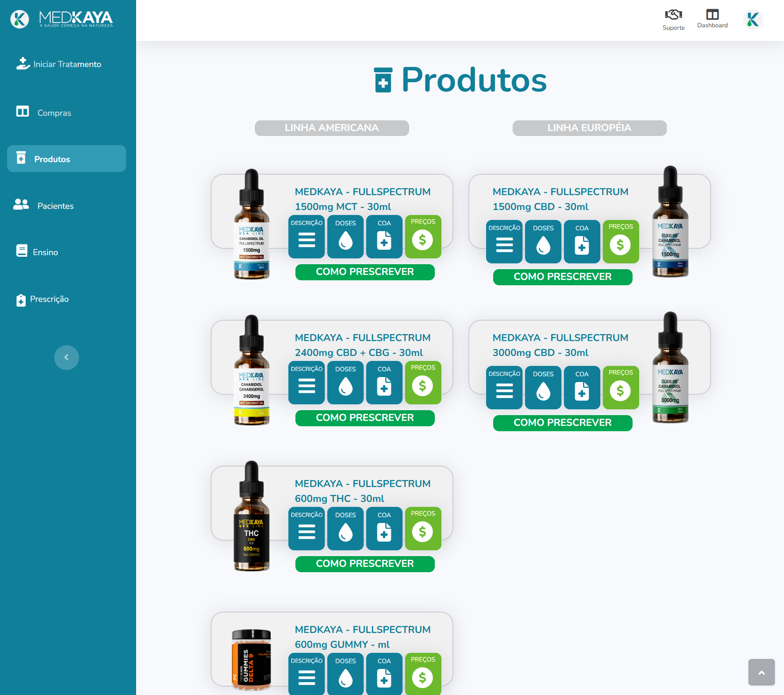
Task: Collapse the sidebar with chevron button
Action: [66, 357]
